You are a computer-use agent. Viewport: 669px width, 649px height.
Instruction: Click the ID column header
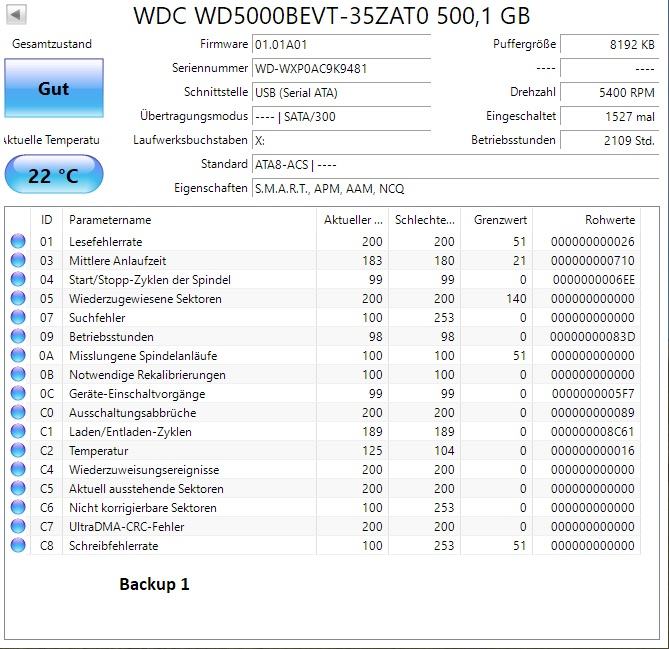[x=47, y=220]
